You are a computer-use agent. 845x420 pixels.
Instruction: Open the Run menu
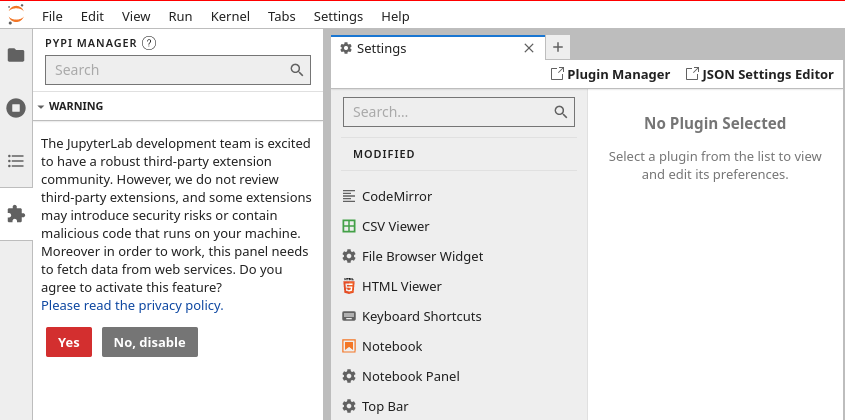pos(180,16)
